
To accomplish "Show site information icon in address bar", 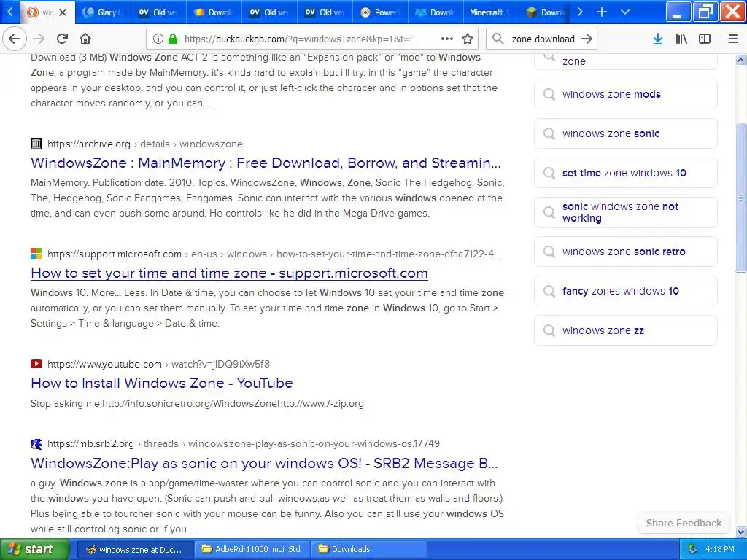I will [158, 39].
